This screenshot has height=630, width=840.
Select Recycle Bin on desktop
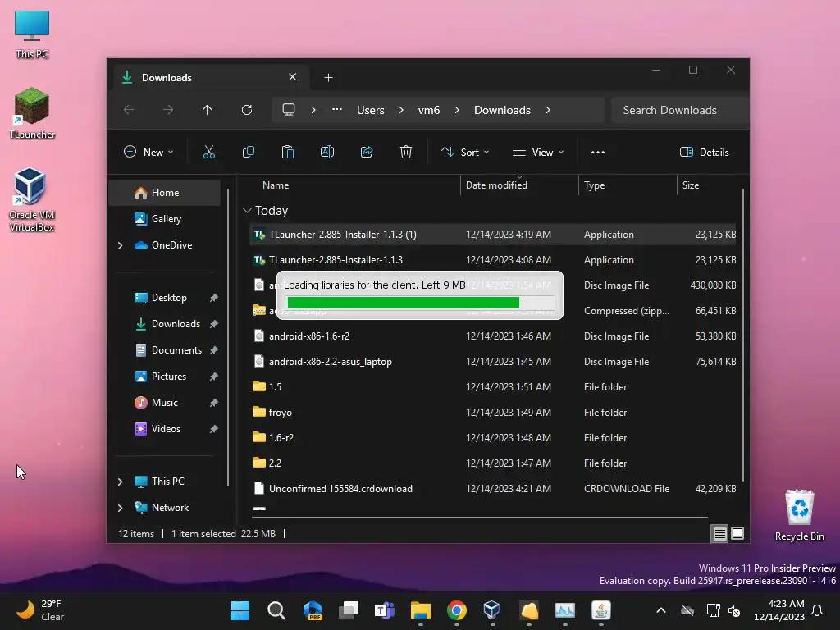(x=799, y=515)
